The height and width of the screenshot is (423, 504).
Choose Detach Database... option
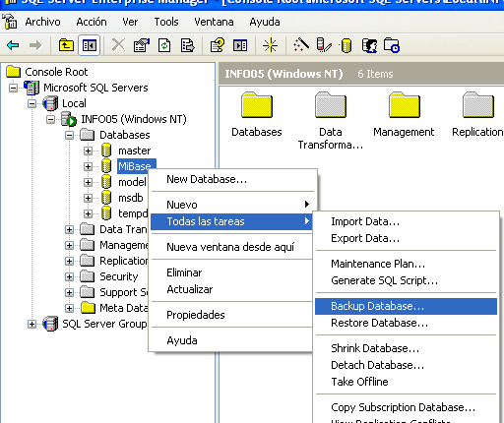coord(406,365)
